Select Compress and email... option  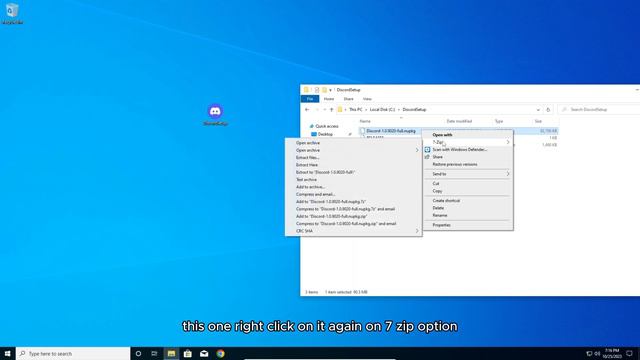click(x=353, y=194)
